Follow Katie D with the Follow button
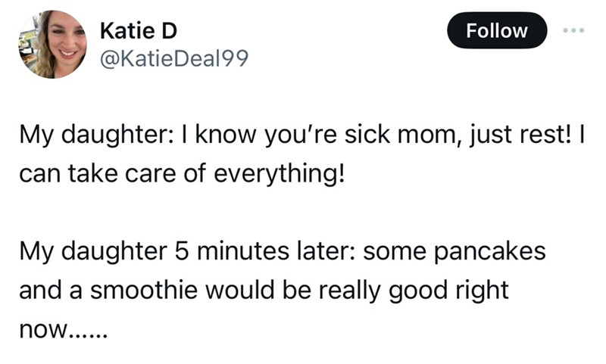 pyautogui.click(x=496, y=31)
